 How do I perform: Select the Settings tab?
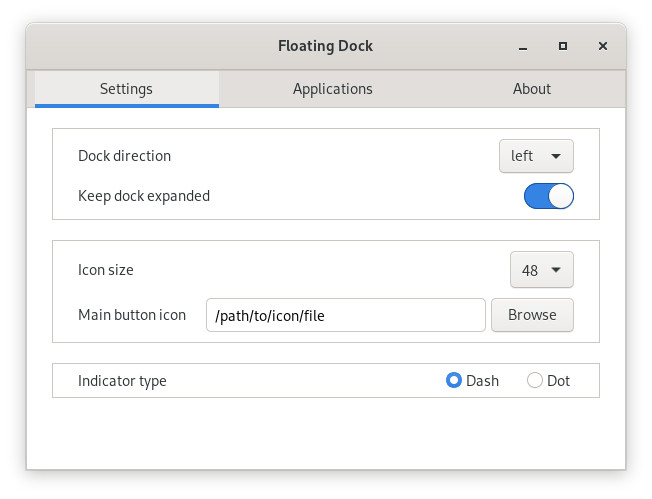click(x=126, y=89)
